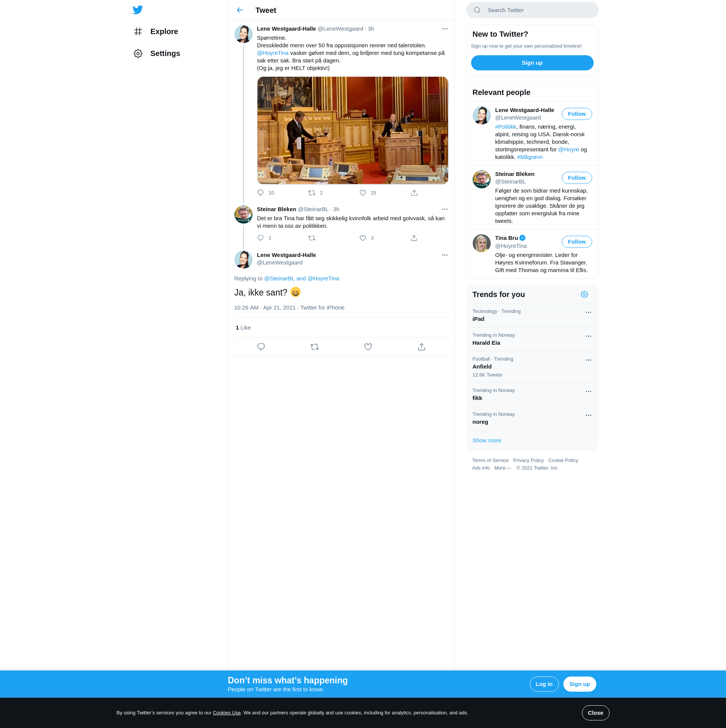
Task: Click the @HoyreTina mention in the first tweet
Action: click(x=273, y=53)
